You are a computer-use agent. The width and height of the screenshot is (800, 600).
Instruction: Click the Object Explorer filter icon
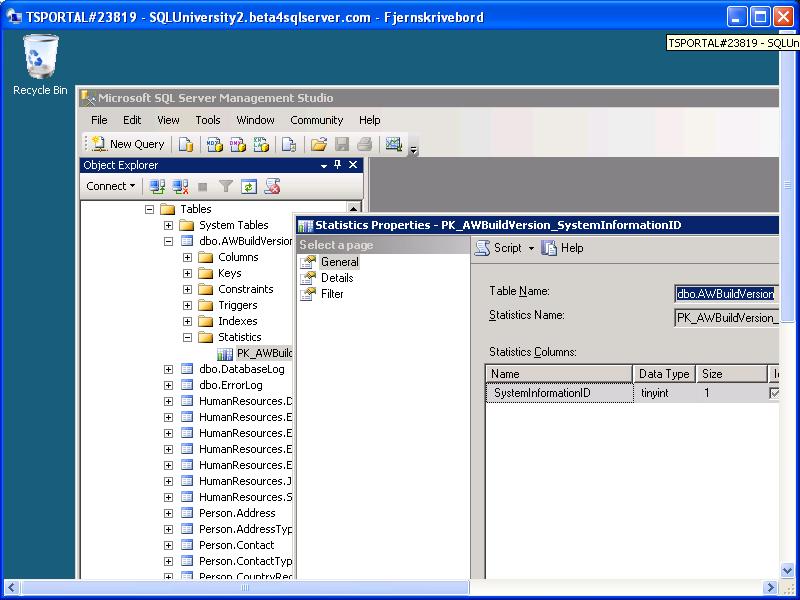[226, 185]
